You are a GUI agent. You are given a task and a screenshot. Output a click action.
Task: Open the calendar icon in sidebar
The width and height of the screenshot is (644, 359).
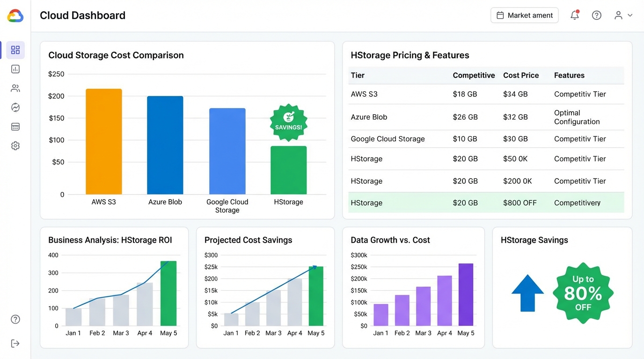pos(15,127)
